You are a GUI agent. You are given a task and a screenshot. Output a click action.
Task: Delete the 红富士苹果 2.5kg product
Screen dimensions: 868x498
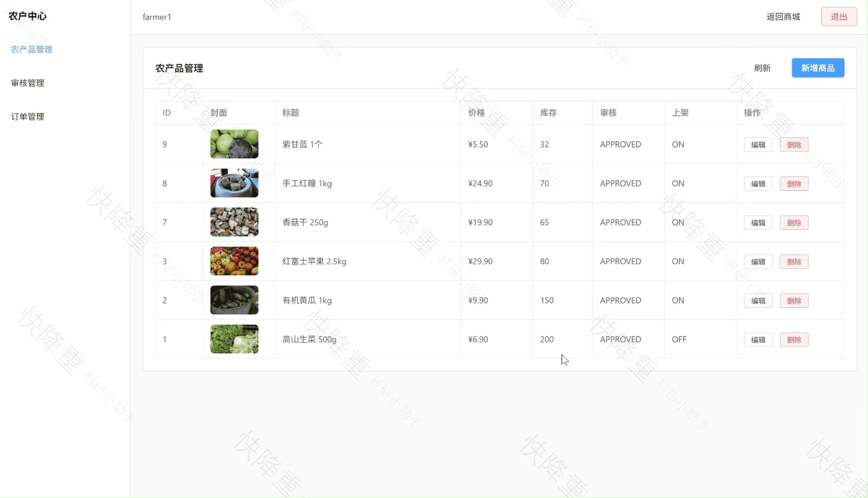[x=794, y=262]
